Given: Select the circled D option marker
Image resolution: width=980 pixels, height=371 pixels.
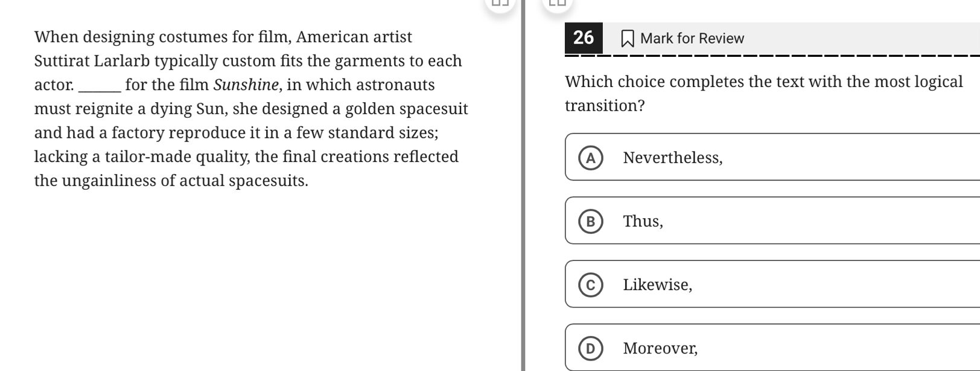Looking at the screenshot, I should (x=591, y=348).
